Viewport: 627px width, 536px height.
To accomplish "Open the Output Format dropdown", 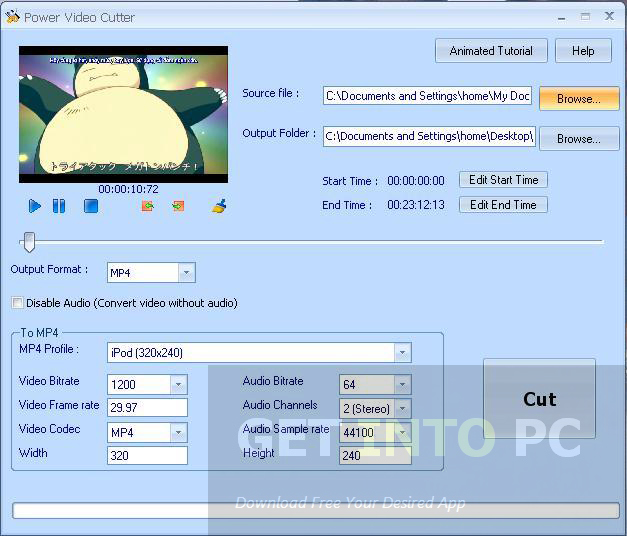I will coord(187,273).
